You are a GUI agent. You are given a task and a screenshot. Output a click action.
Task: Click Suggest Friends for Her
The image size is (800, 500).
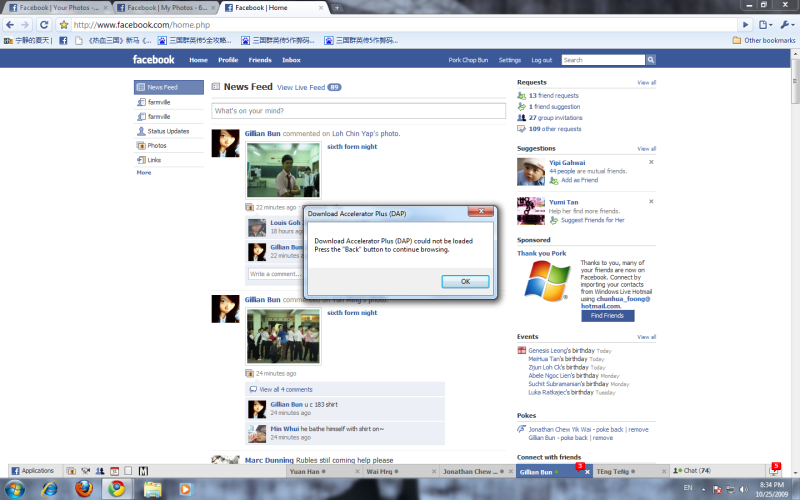pyautogui.click(x=592, y=220)
